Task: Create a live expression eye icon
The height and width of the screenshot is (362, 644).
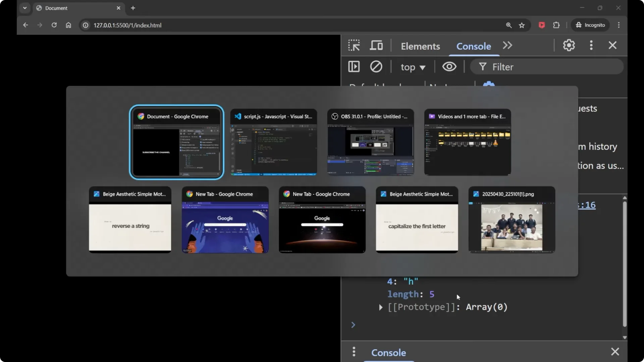Action: (x=449, y=67)
